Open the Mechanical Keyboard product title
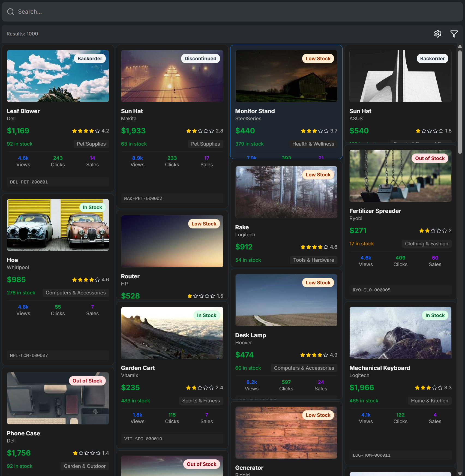The width and height of the screenshot is (465, 476). coord(379,368)
